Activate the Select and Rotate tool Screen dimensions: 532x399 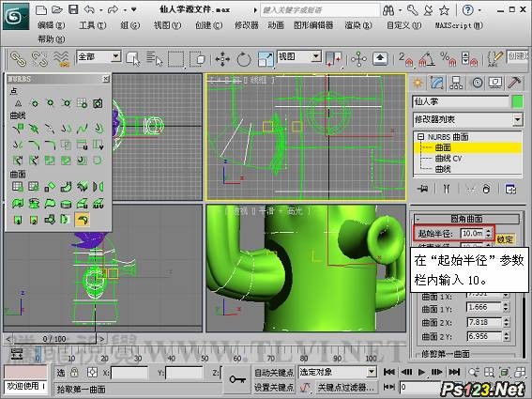point(244,59)
